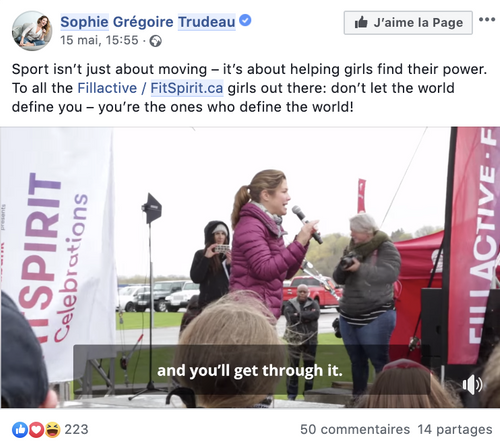The height and width of the screenshot is (445, 500).
Task: Open the Sophie Grégoire Trudeau page name link
Action: click(x=148, y=22)
